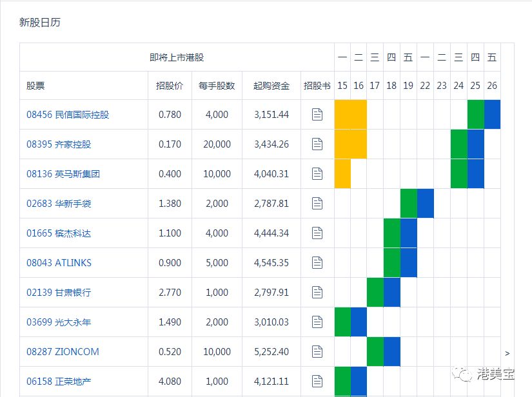The height and width of the screenshot is (397, 532).
Task: Select stock 06158 正荣地产
Action: point(59,382)
